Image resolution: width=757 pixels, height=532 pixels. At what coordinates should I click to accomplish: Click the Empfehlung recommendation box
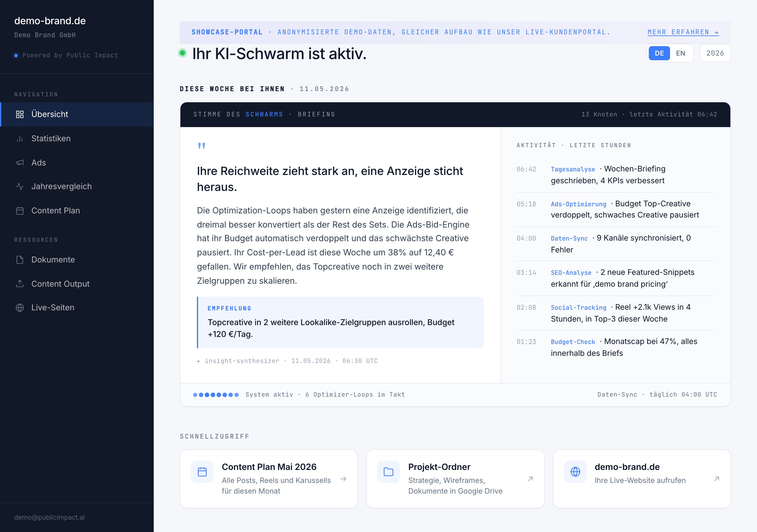tap(340, 322)
